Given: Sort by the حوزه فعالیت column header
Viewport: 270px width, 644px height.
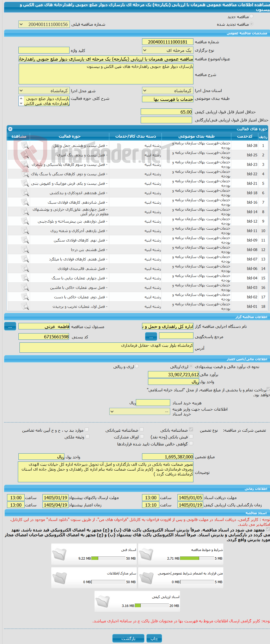Looking at the screenshot, I should coord(70,136).
